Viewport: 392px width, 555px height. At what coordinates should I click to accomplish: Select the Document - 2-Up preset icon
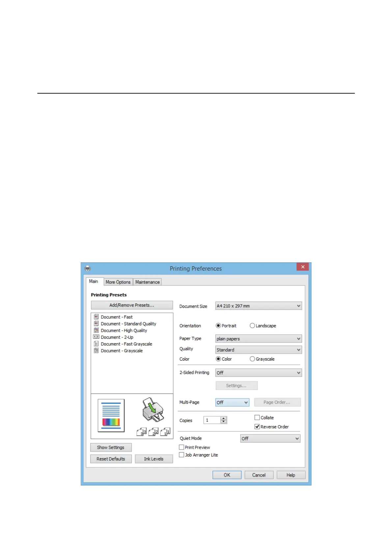[x=96, y=337]
